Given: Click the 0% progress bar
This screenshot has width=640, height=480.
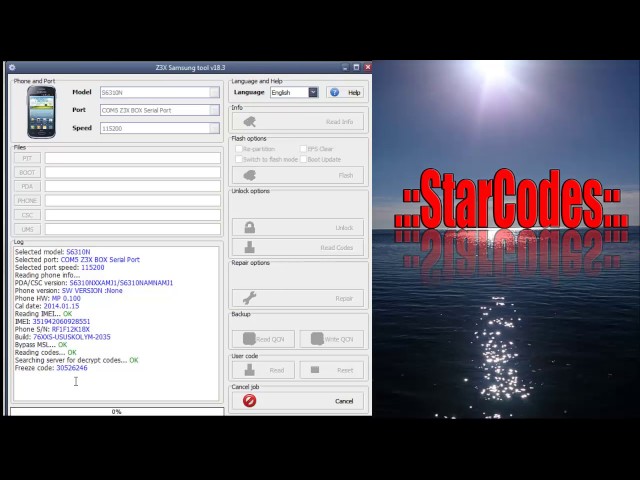Looking at the screenshot, I should (117, 411).
